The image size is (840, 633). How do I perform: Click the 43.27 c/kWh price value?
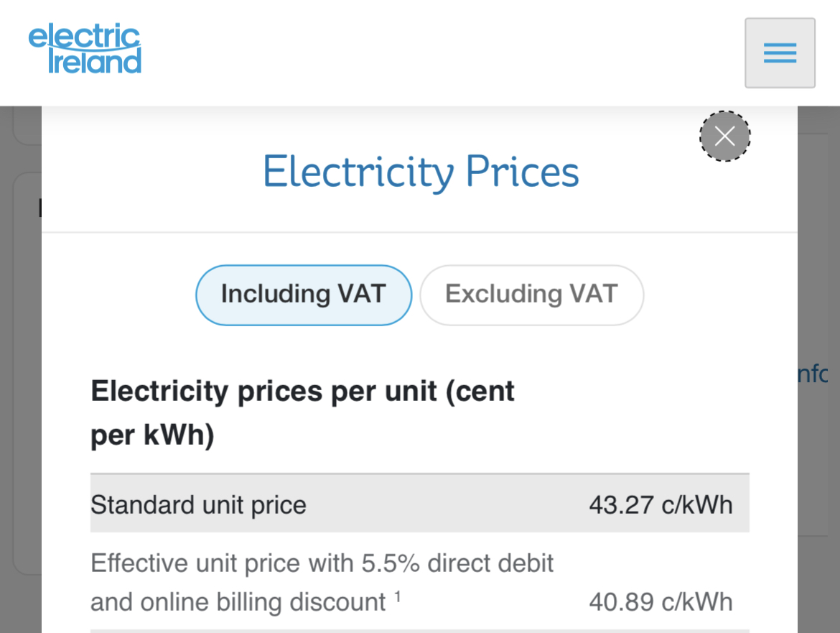click(661, 505)
